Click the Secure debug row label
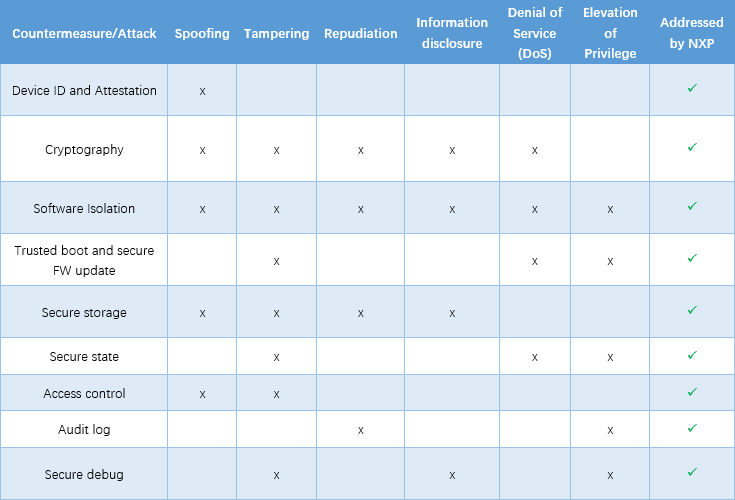This screenshot has height=500, width=735. pos(84,474)
